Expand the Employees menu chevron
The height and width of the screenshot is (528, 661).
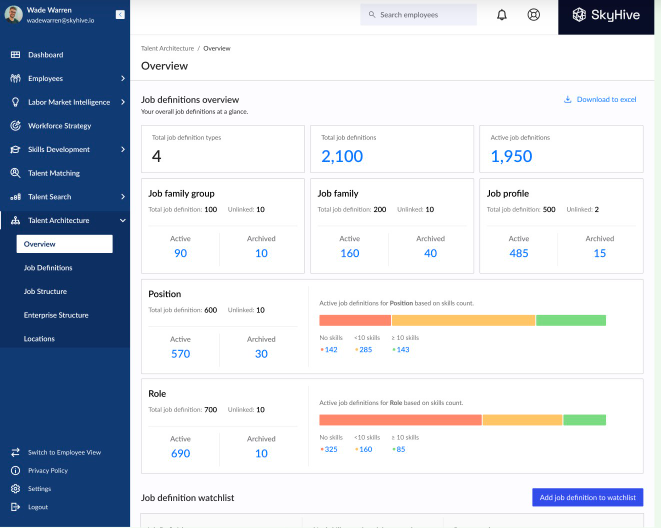(x=122, y=78)
